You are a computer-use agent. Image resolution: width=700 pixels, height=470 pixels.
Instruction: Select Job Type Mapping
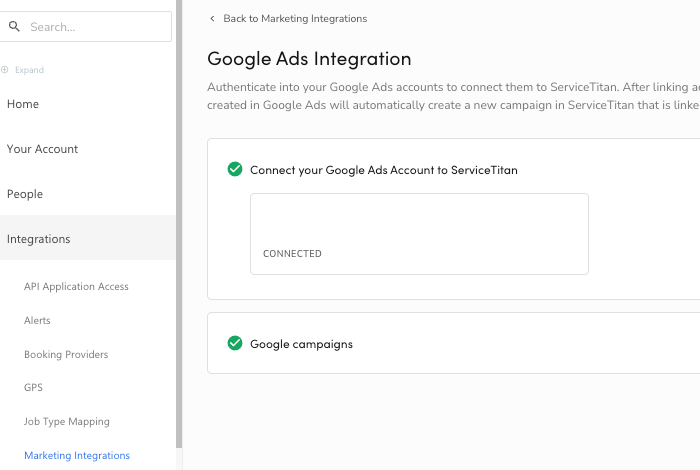pyautogui.click(x=67, y=422)
